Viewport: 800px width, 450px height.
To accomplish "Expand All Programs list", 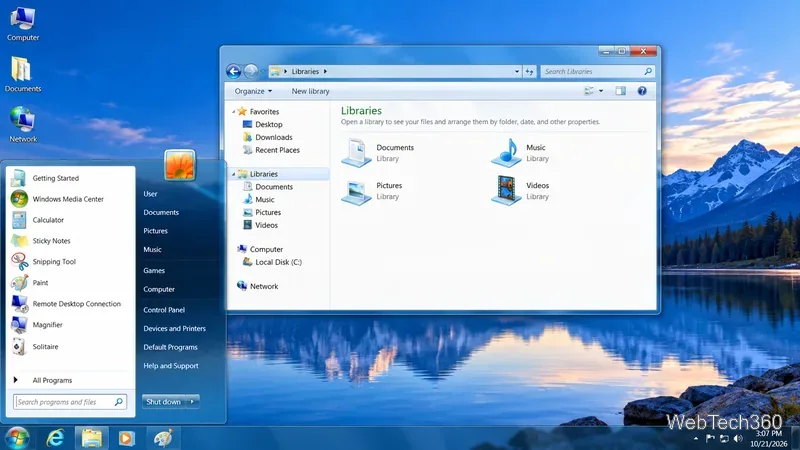I will (x=70, y=380).
